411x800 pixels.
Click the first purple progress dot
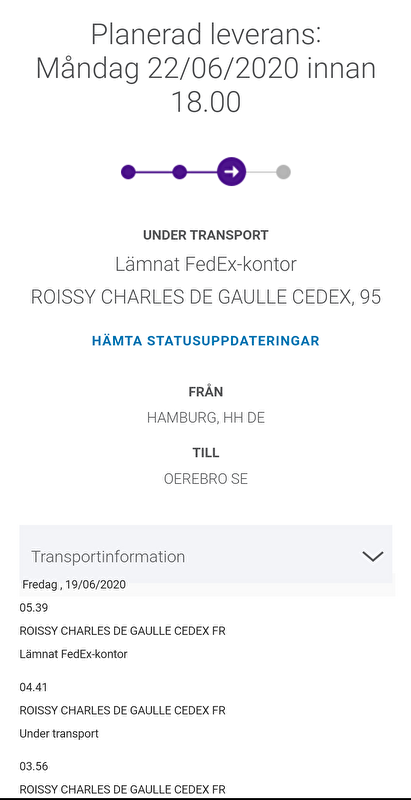click(x=129, y=172)
